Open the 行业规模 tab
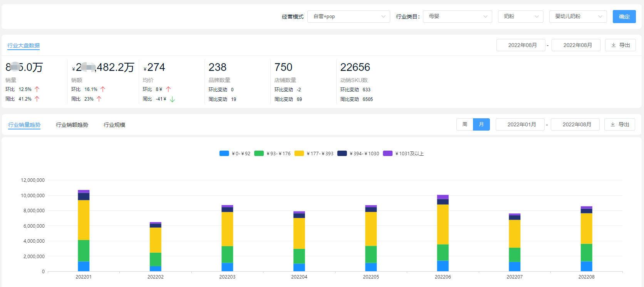The width and height of the screenshot is (644, 287). (114, 125)
